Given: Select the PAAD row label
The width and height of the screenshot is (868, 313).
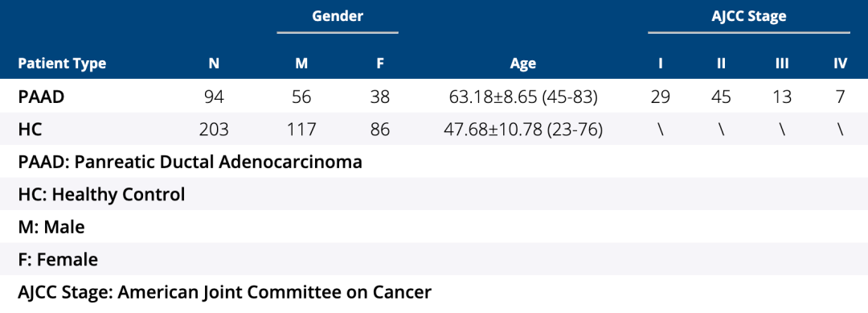Looking at the screenshot, I should coord(41,97).
